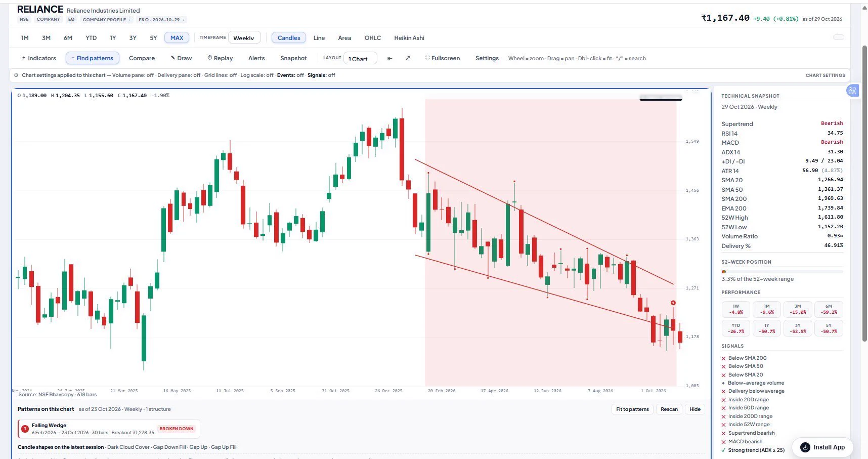
Task: Click the COMPANY tag
Action: pos(48,19)
